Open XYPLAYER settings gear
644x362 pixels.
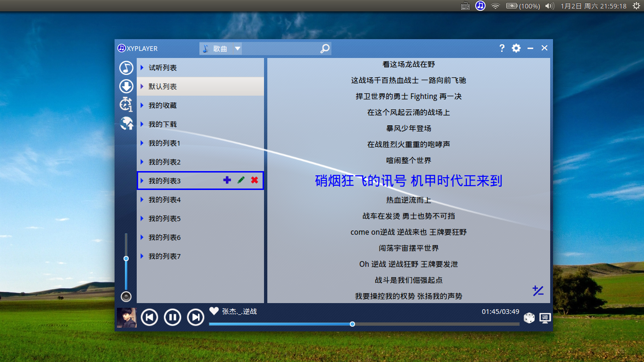(x=516, y=48)
